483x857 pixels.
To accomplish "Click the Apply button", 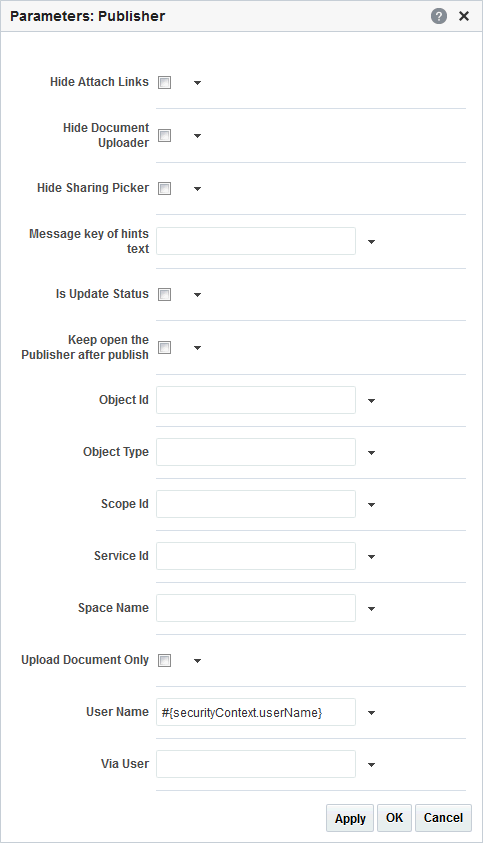I will tap(350, 818).
